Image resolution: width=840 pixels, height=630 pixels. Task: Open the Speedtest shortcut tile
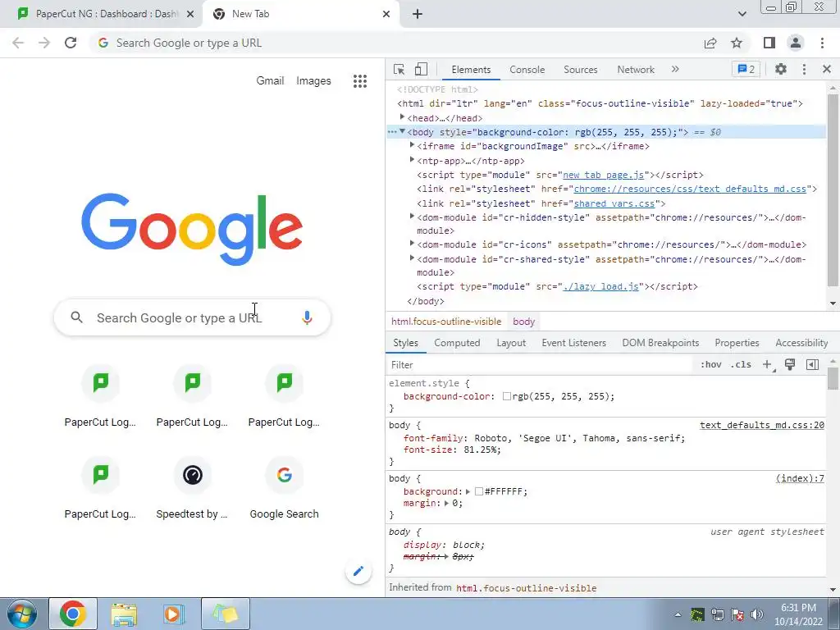point(192,489)
